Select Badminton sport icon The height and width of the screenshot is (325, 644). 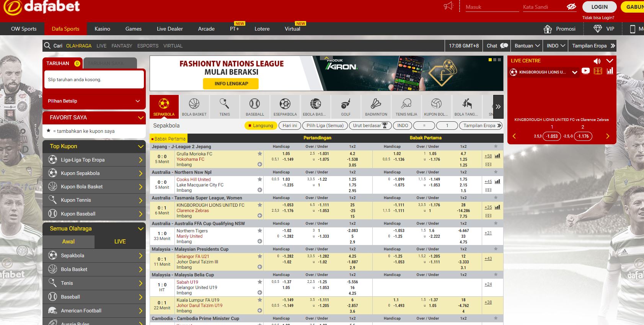click(376, 106)
